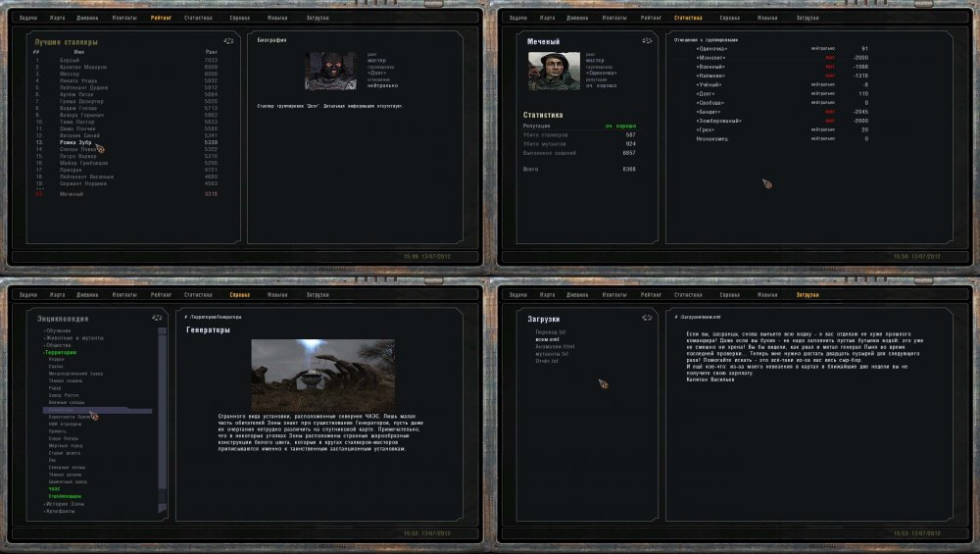Select Военные склады in territories list

(x=67, y=402)
